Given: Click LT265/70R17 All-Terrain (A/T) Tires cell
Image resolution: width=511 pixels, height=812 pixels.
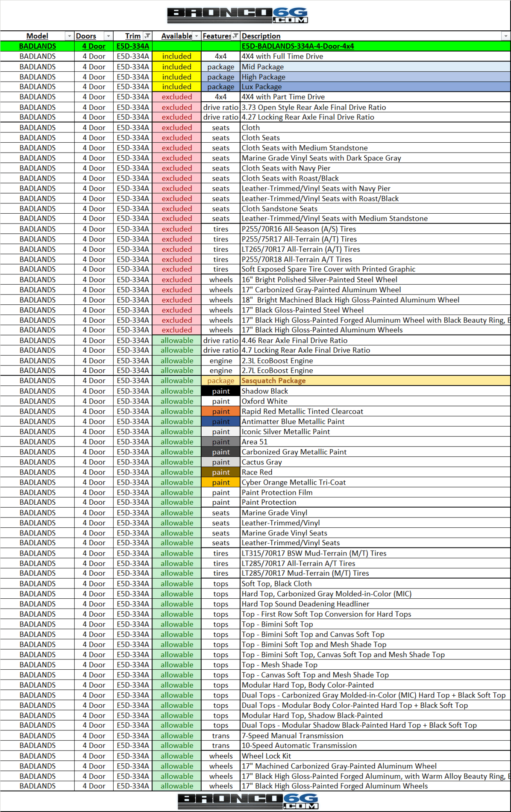Looking at the screenshot, I should tap(376, 249).
